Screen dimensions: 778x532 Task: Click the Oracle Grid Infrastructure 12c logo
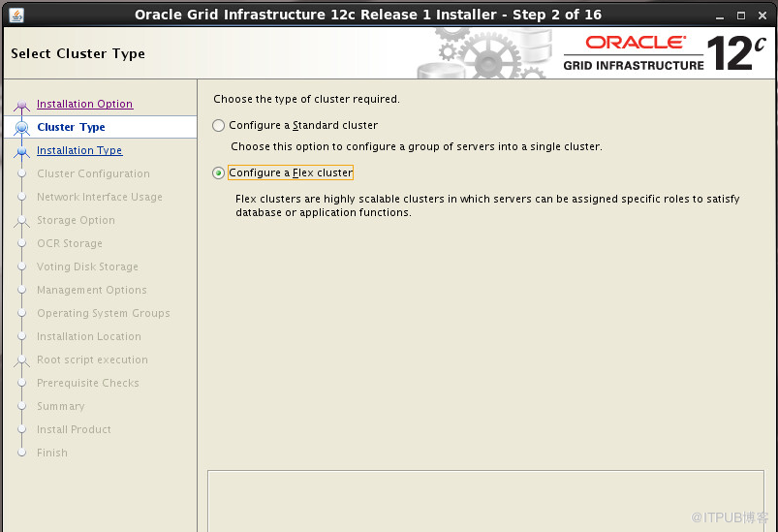point(665,53)
